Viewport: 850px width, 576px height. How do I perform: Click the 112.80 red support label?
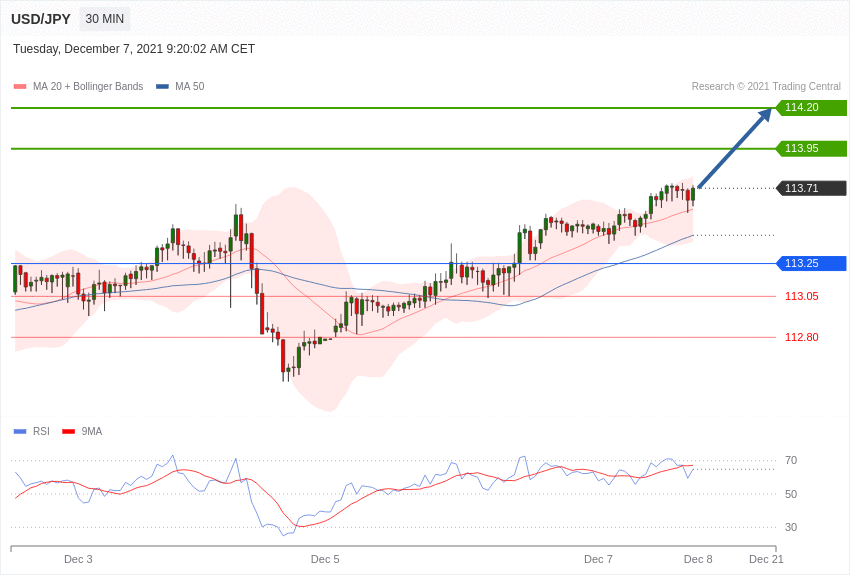click(801, 337)
